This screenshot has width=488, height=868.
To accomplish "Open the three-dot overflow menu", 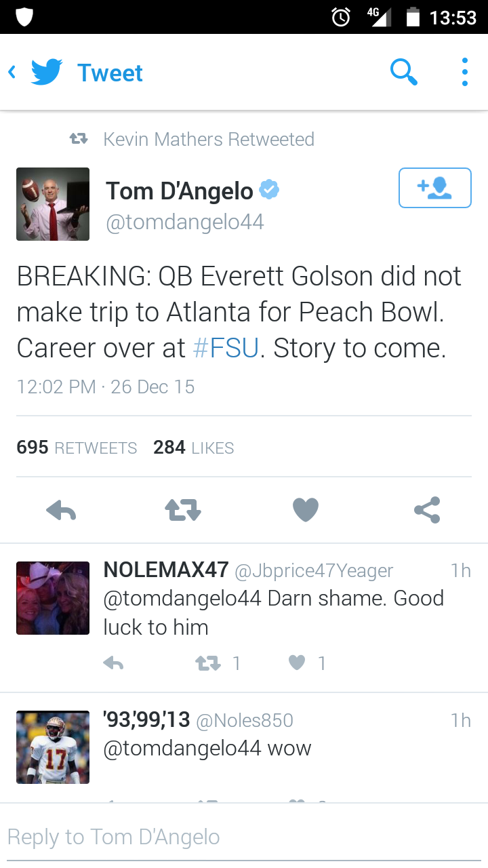I will pyautogui.click(x=464, y=72).
